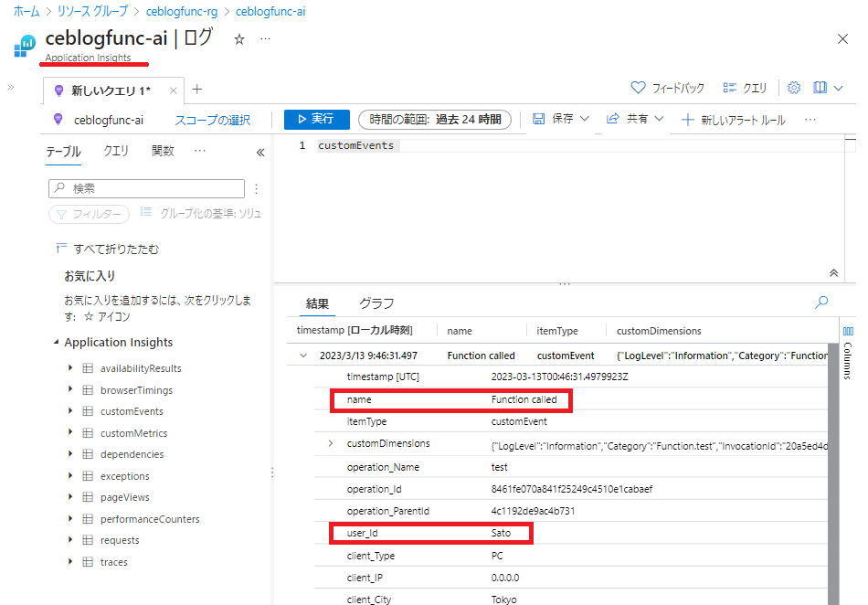Image resolution: width=868 pixels, height=605 pixels.
Task: Open the クエリ hub button
Action: pyautogui.click(x=745, y=88)
